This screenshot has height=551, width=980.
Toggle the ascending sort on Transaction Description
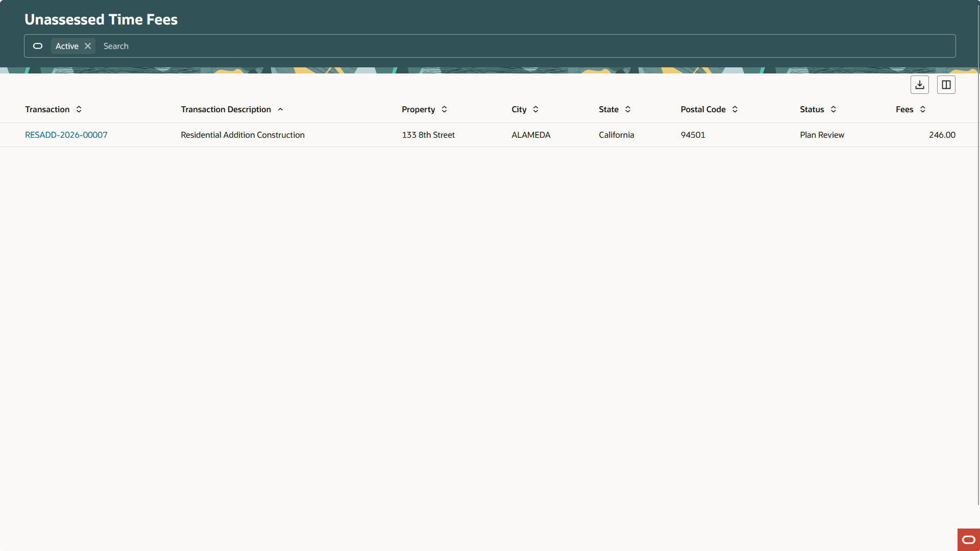click(x=280, y=109)
